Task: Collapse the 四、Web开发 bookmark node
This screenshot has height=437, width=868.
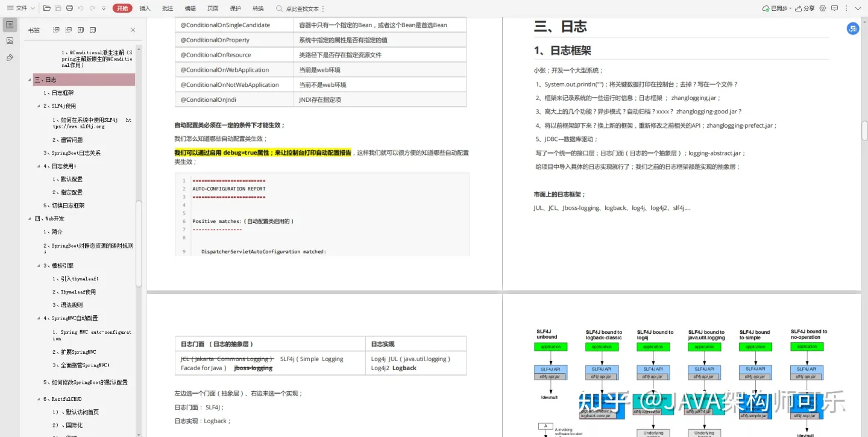Action: pos(29,219)
